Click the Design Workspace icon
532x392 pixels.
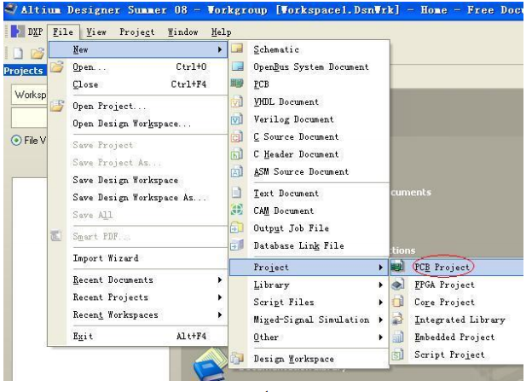pyautogui.click(x=237, y=358)
